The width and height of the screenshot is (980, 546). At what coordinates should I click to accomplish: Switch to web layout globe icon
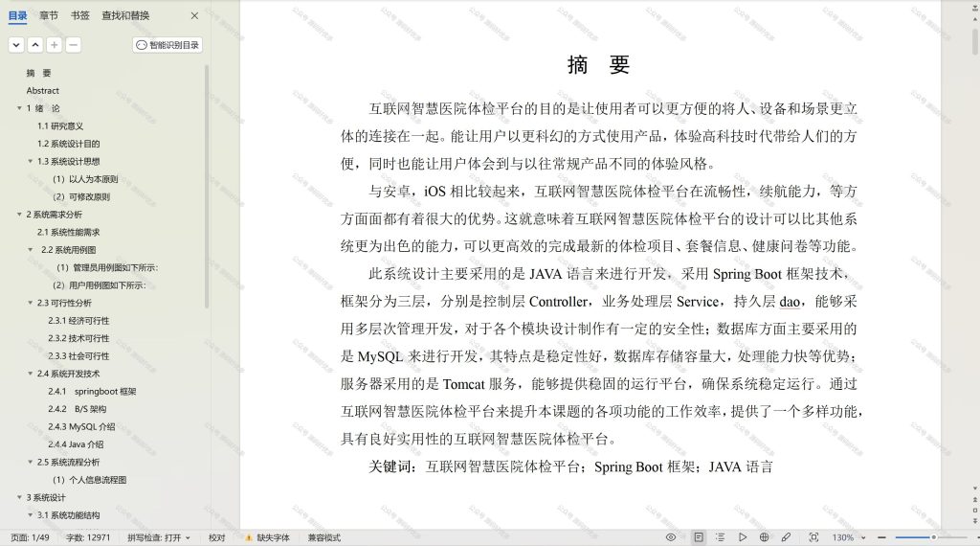pyautogui.click(x=764, y=537)
